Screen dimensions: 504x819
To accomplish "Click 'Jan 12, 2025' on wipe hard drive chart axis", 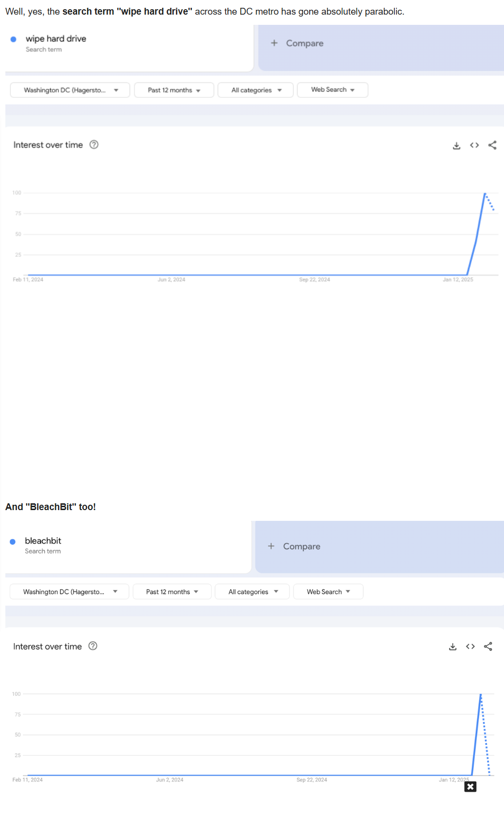I will pyautogui.click(x=458, y=280).
